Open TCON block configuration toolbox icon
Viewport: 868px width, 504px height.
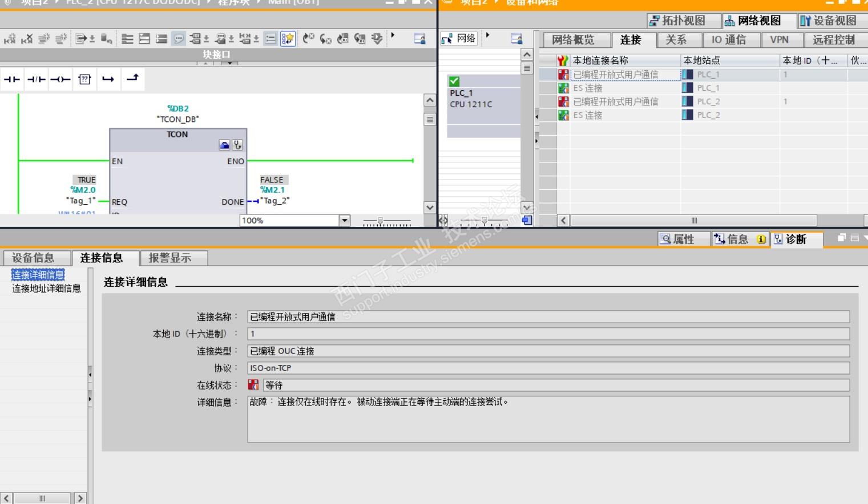tap(225, 145)
